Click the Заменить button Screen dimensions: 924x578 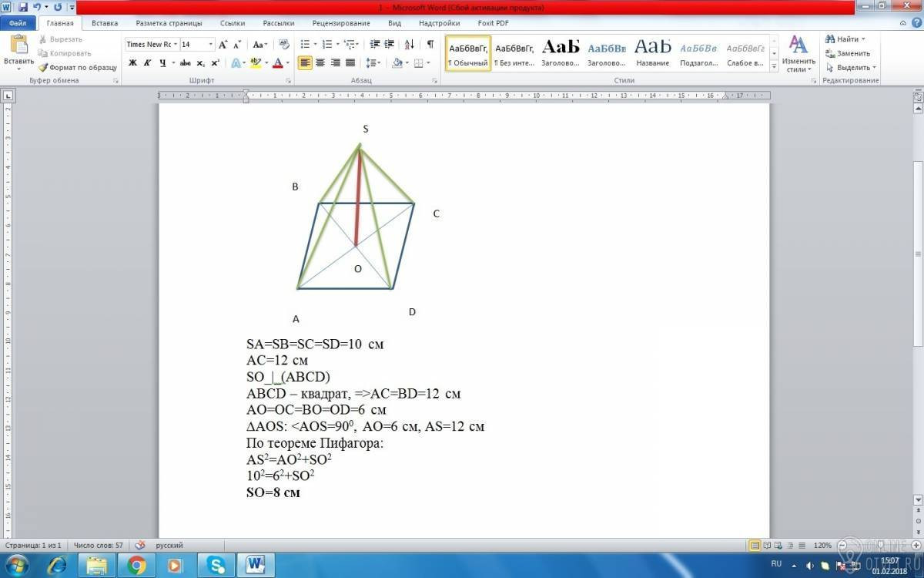tap(848, 53)
